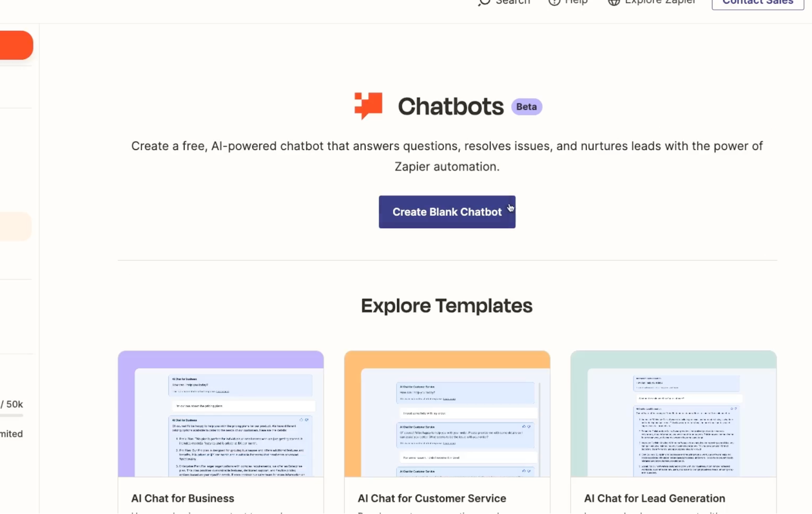Viewport: 812px width, 514px height.
Task: Select the highlighted sidebar menu item
Action: point(15,226)
